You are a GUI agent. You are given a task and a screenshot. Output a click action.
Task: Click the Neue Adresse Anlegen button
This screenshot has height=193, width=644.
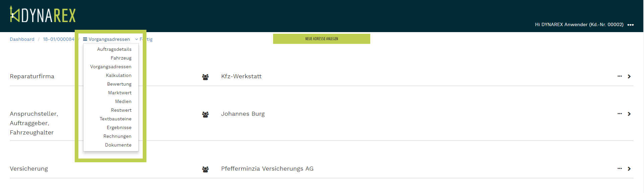click(321, 39)
